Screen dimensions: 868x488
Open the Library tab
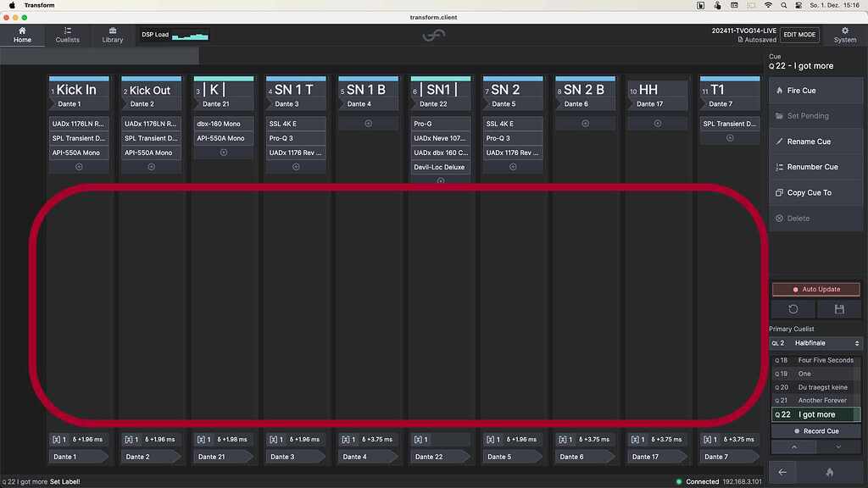click(x=112, y=35)
